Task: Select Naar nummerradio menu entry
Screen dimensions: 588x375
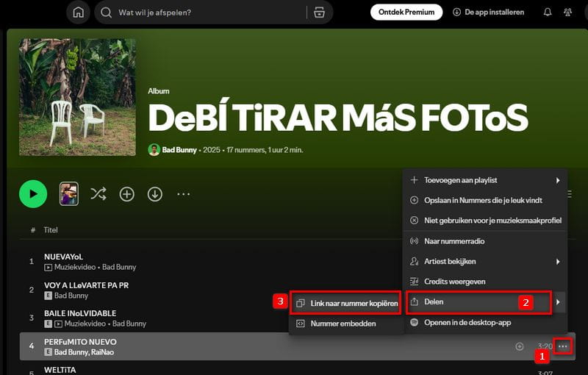Action: pos(485,241)
